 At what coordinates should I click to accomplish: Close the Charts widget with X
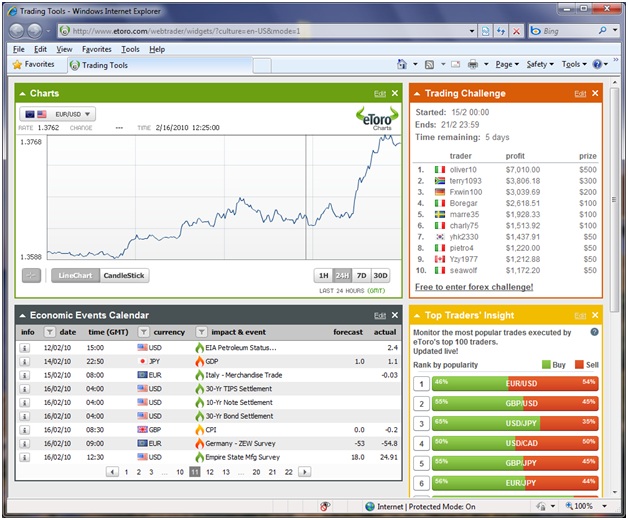pos(395,93)
